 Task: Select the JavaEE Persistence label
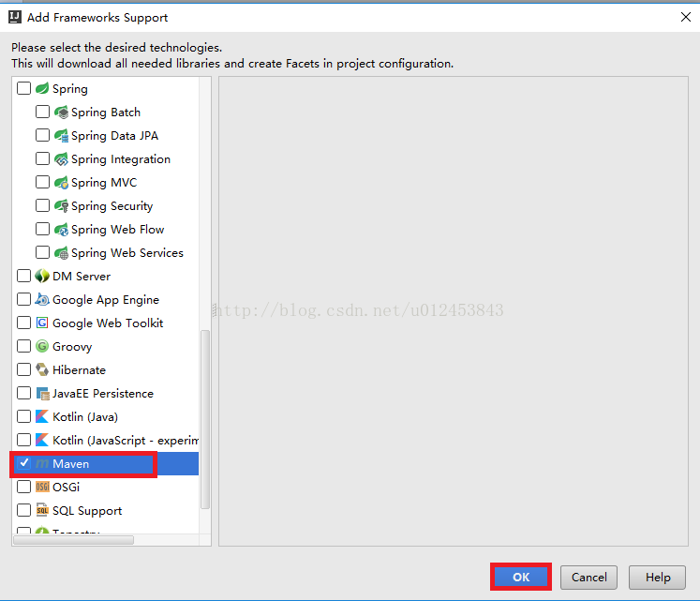click(x=103, y=393)
